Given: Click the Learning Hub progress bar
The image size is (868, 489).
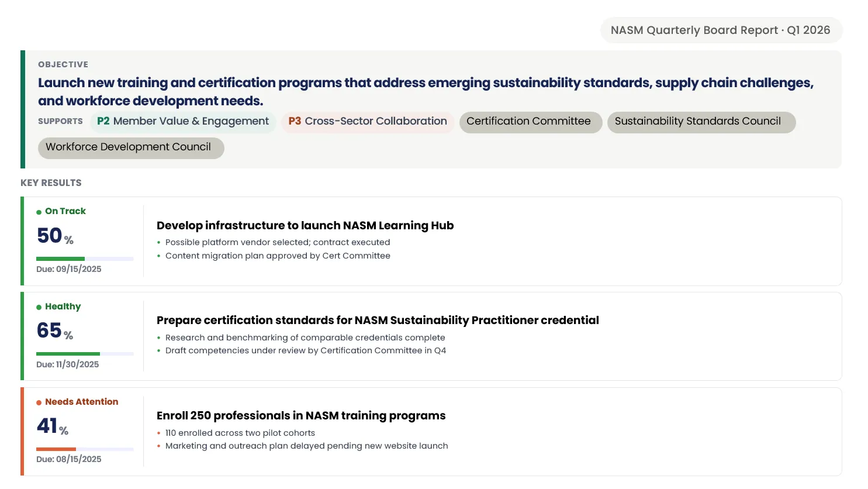Looking at the screenshot, I should (85, 259).
